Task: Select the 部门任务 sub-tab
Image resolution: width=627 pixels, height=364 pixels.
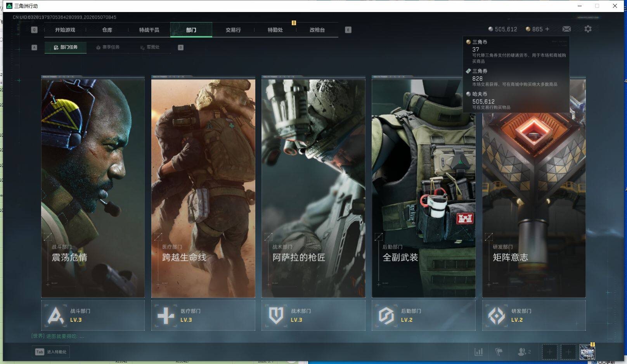Action: point(66,47)
